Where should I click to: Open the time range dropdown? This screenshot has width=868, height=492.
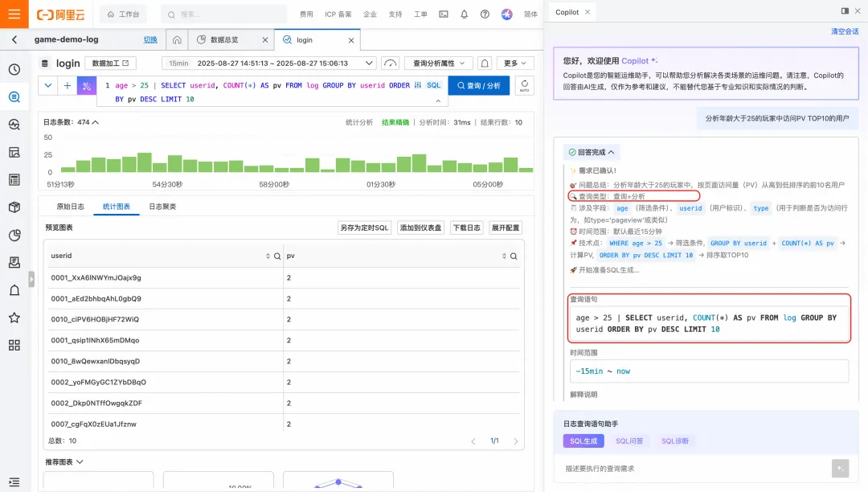[269, 63]
